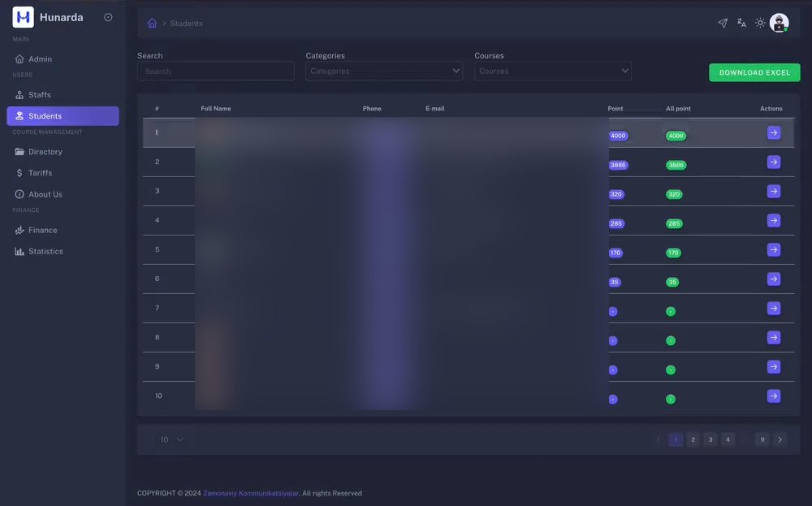Click the 3886 All point badge
Viewport: 812px width, 506px height.
(x=676, y=165)
